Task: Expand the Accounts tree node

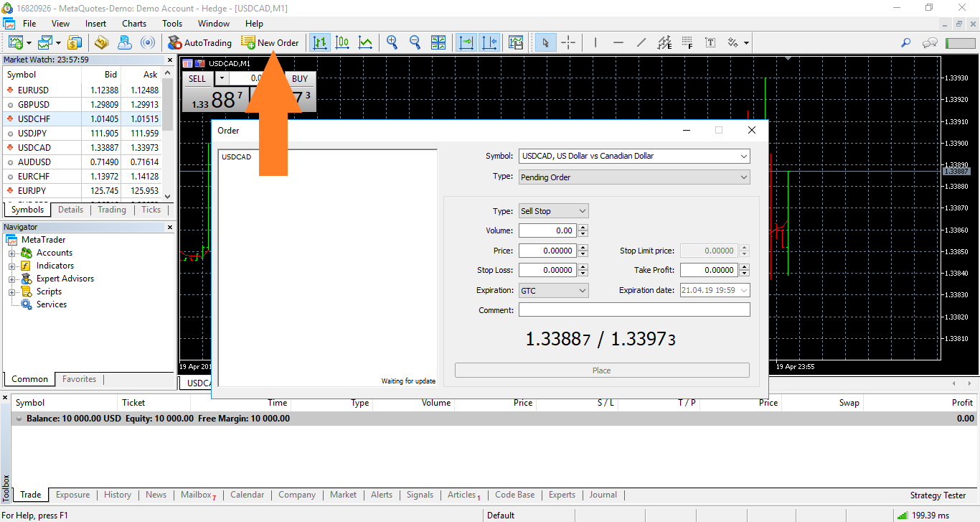Action: coord(12,253)
